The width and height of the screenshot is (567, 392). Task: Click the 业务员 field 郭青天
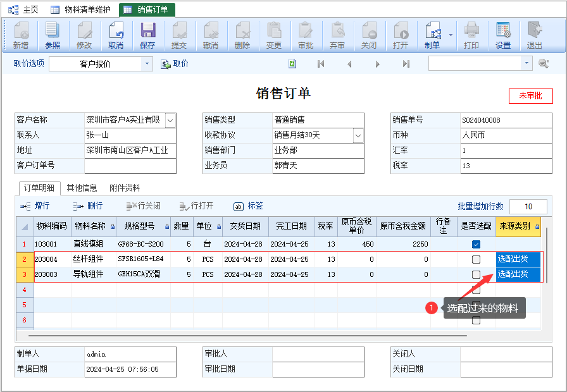pos(318,166)
